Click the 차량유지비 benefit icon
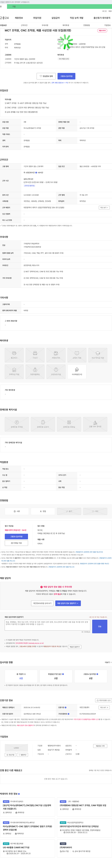The image size is (112, 868). [56, 355]
